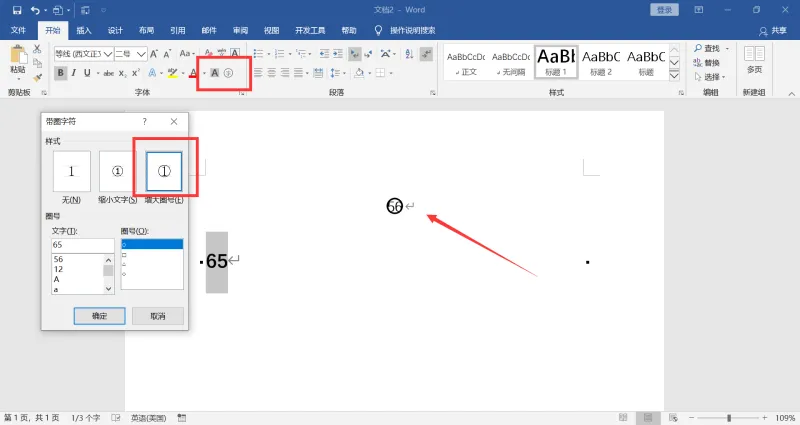The height and width of the screenshot is (425, 800).
Task: Open the font size dropdown (二号)
Action: pos(141,54)
